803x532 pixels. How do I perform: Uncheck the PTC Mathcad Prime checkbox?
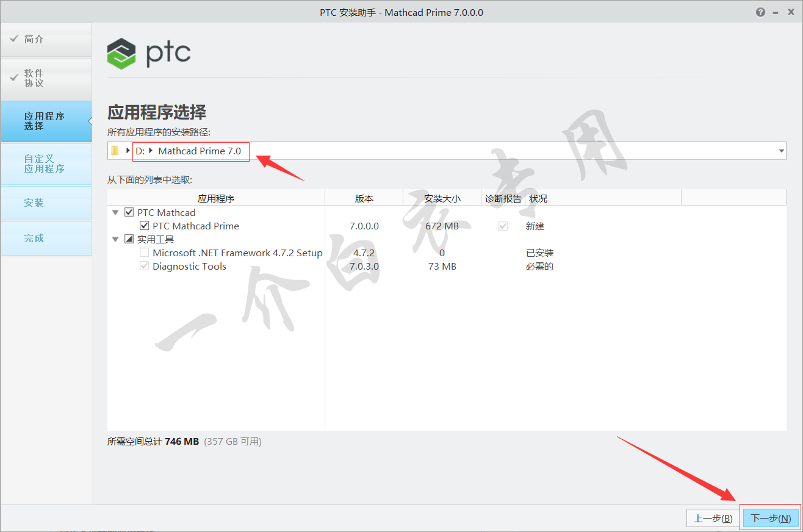(x=145, y=226)
